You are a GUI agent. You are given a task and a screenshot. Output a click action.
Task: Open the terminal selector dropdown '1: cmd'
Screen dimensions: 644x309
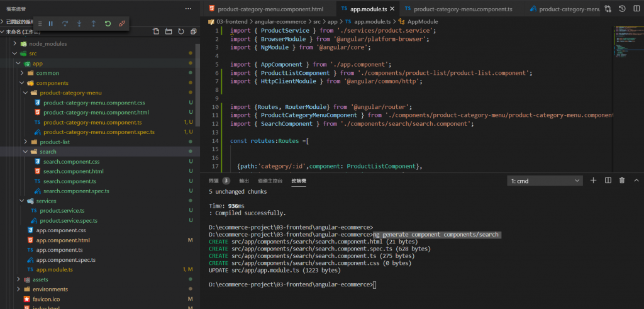click(545, 181)
